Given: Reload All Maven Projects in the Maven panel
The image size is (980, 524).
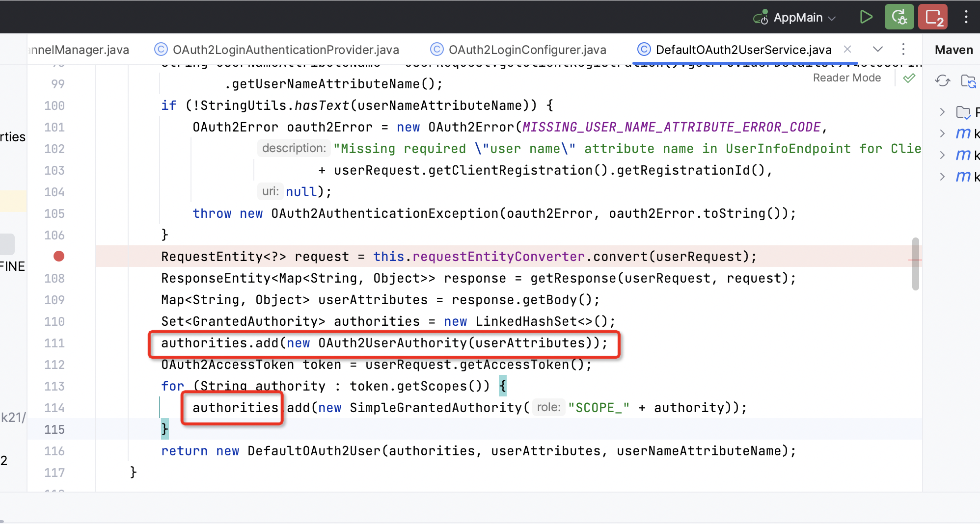Looking at the screenshot, I should 943,81.
